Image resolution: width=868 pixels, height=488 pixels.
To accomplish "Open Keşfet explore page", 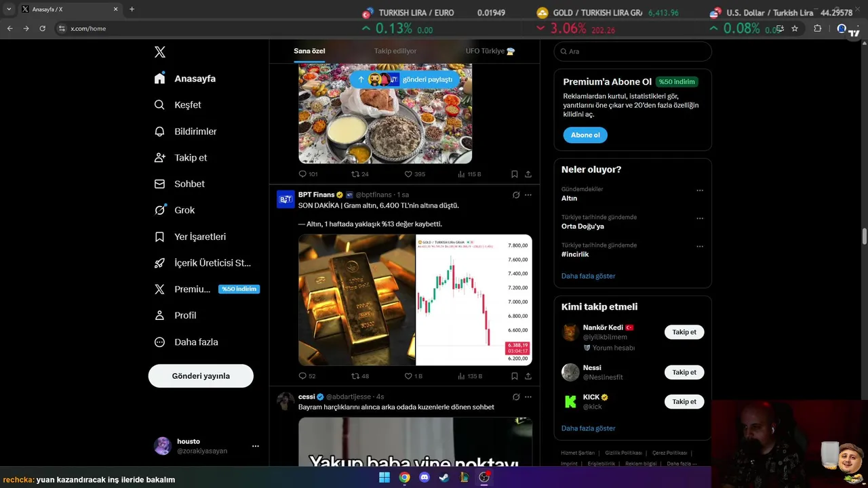I will (178, 105).
